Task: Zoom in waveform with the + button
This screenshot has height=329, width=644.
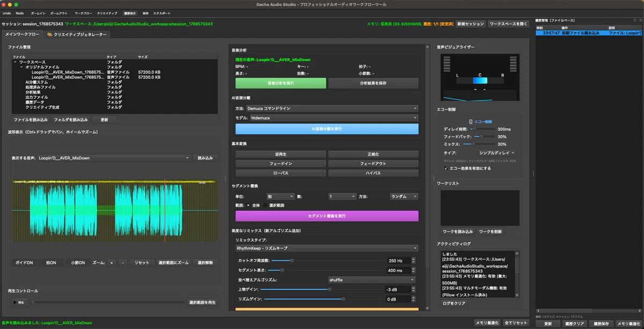Action: point(111,263)
